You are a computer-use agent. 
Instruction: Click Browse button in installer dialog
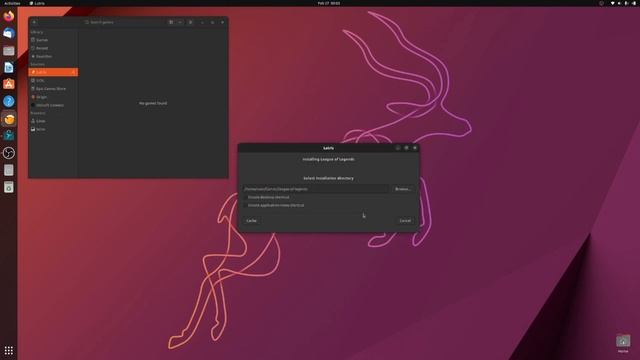(x=402, y=189)
